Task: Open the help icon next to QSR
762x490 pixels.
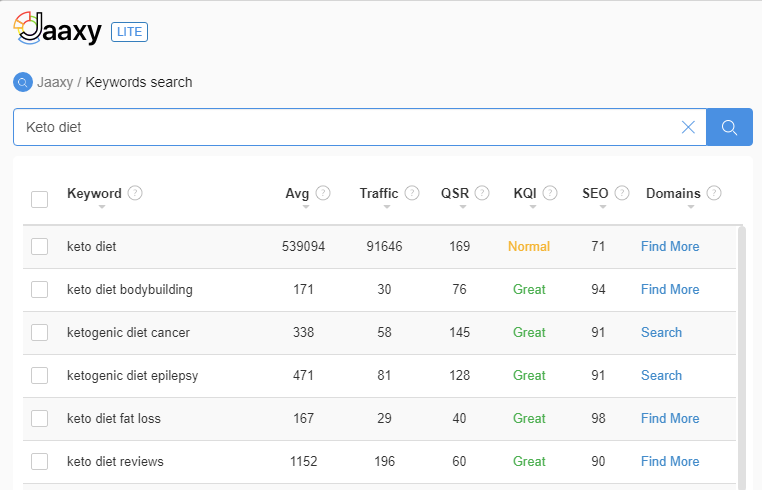Action: [482, 193]
